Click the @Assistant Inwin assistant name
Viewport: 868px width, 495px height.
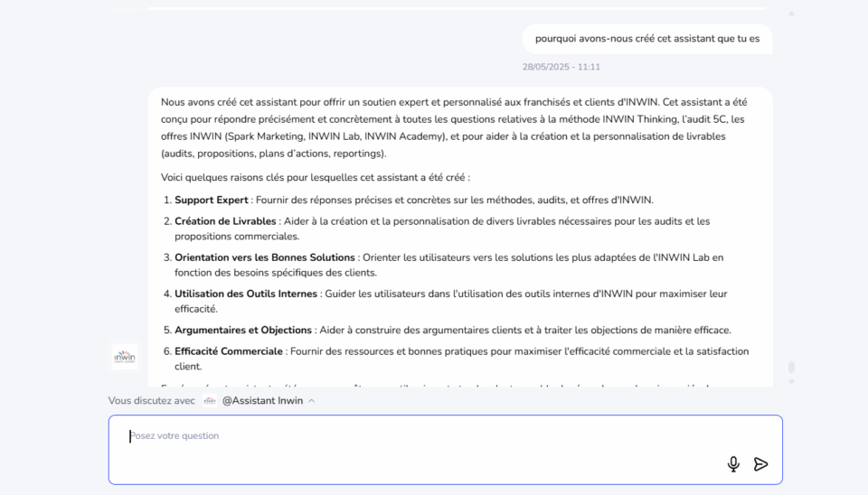coord(262,401)
